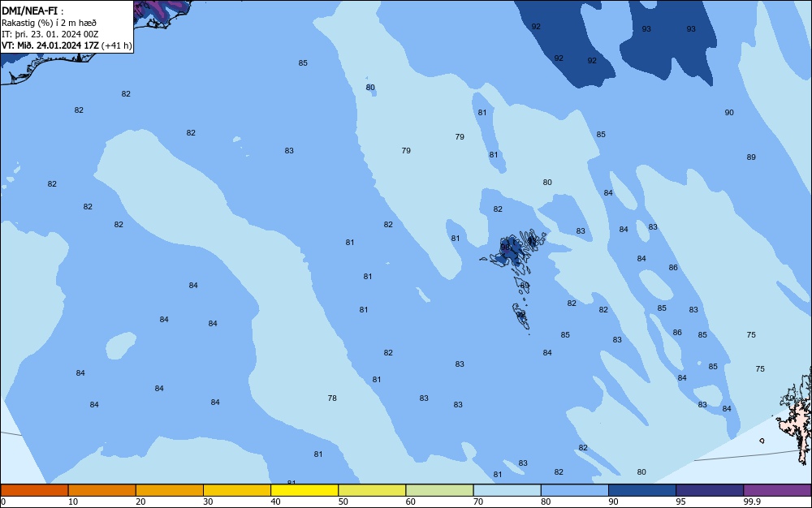Pick the 40–50 bright yellow legend swatch
The width and height of the screenshot is (812, 508).
304,490
